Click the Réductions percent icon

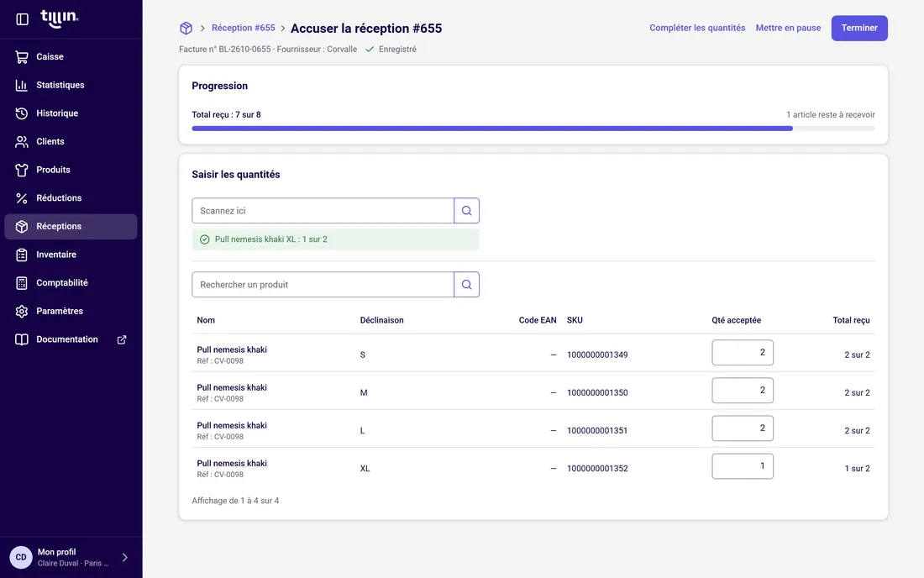[x=22, y=198]
